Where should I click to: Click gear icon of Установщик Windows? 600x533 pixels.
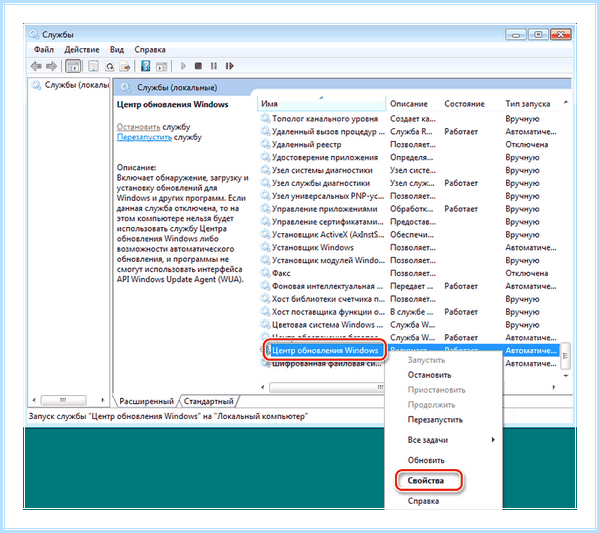point(265,248)
